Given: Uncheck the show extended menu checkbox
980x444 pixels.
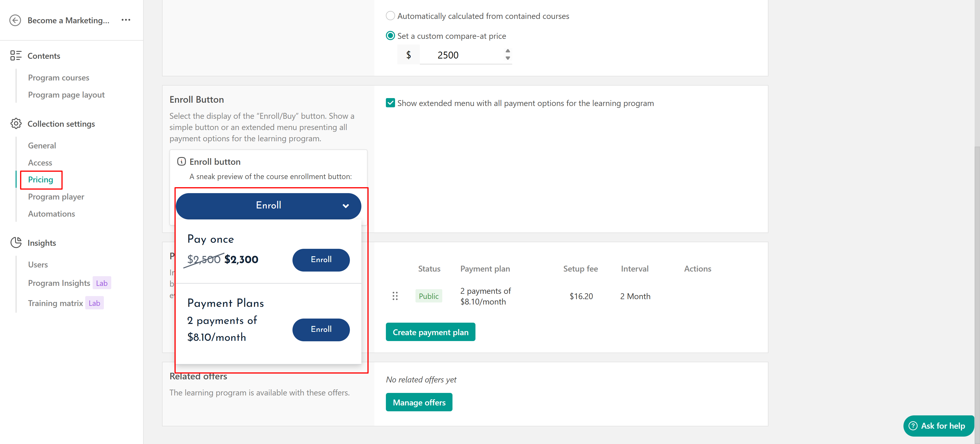Looking at the screenshot, I should click(x=390, y=103).
